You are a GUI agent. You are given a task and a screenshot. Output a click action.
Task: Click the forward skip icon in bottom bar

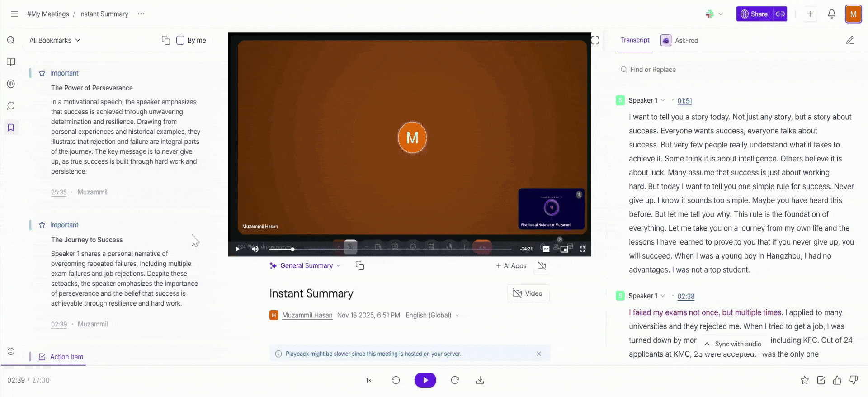455,380
